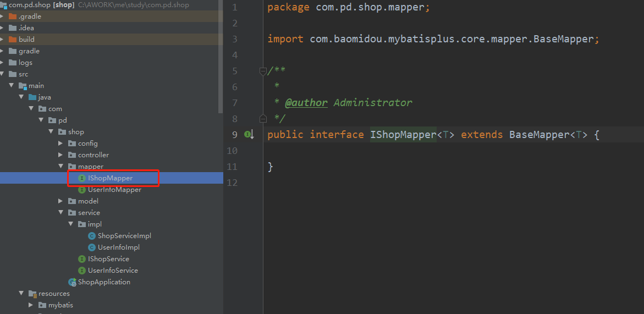Viewport: 644px width, 314px height.
Task: Click the ShopServiceImpl class icon
Action: click(92, 235)
